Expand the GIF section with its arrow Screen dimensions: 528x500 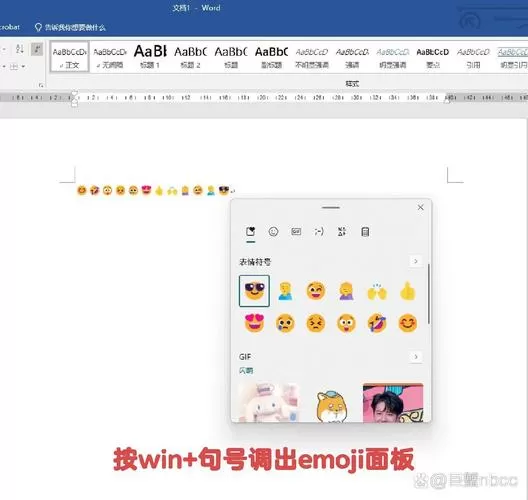(x=416, y=357)
